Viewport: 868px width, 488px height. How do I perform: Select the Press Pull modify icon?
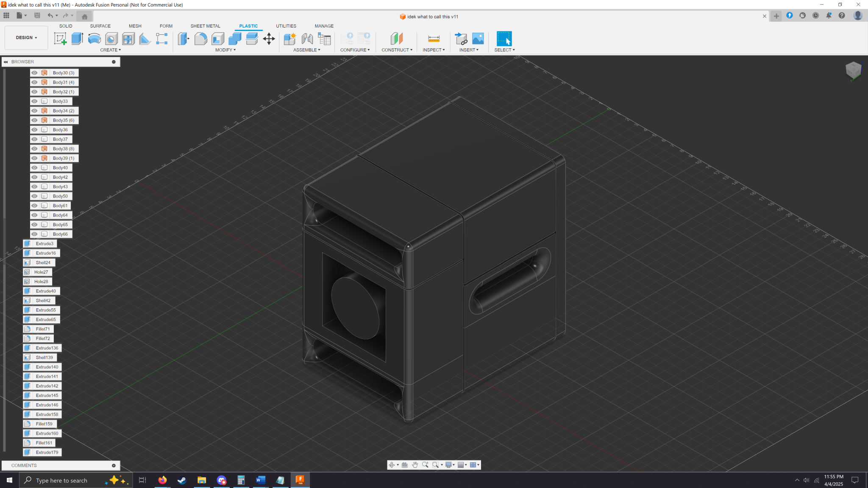[x=184, y=39]
